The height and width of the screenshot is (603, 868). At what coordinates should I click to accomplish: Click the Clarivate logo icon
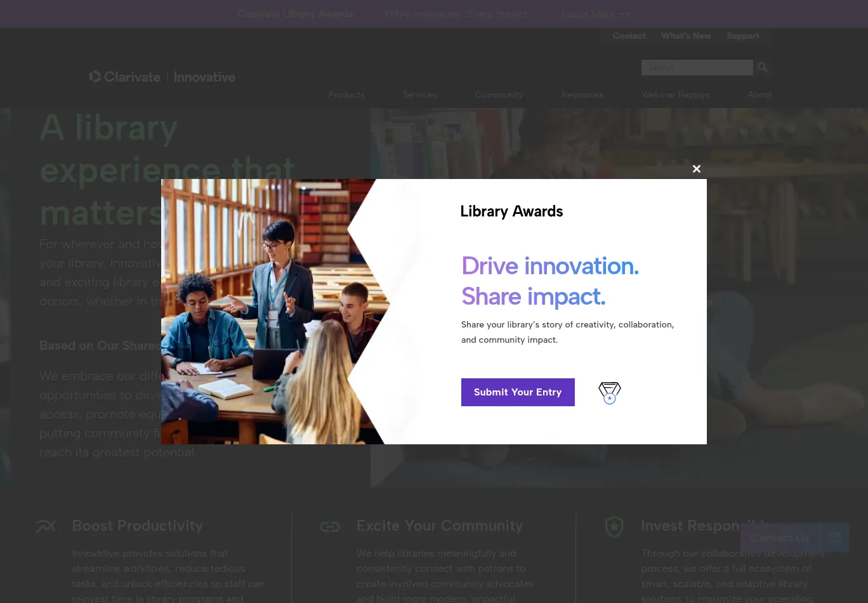click(95, 77)
